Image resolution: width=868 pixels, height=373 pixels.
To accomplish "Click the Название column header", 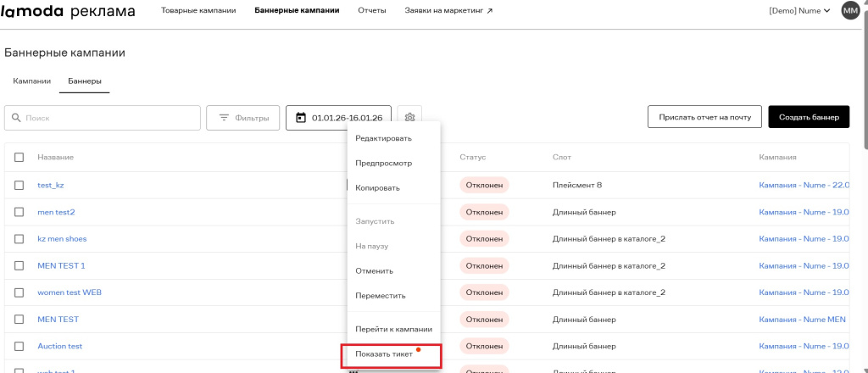I will click(55, 157).
